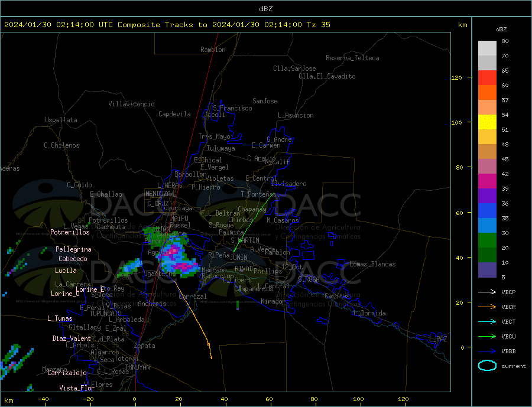Screen dimensions: 532x407
Task: Select the purple 39 dBZ color swatch
Action: [487, 196]
